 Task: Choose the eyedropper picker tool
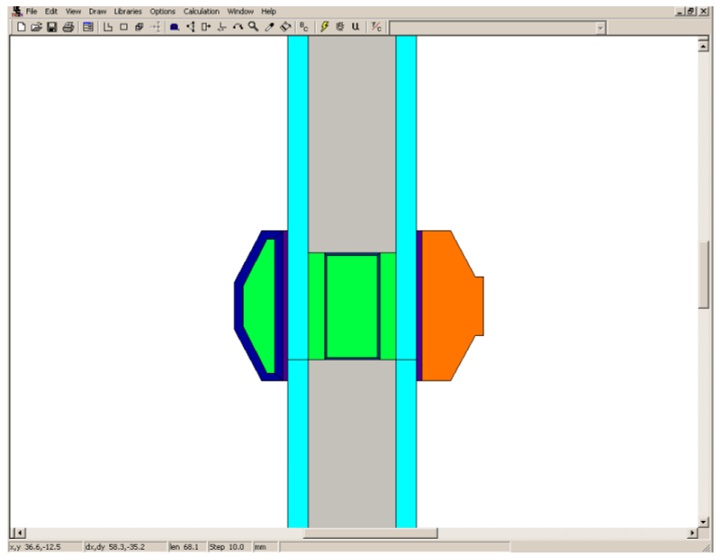269,27
